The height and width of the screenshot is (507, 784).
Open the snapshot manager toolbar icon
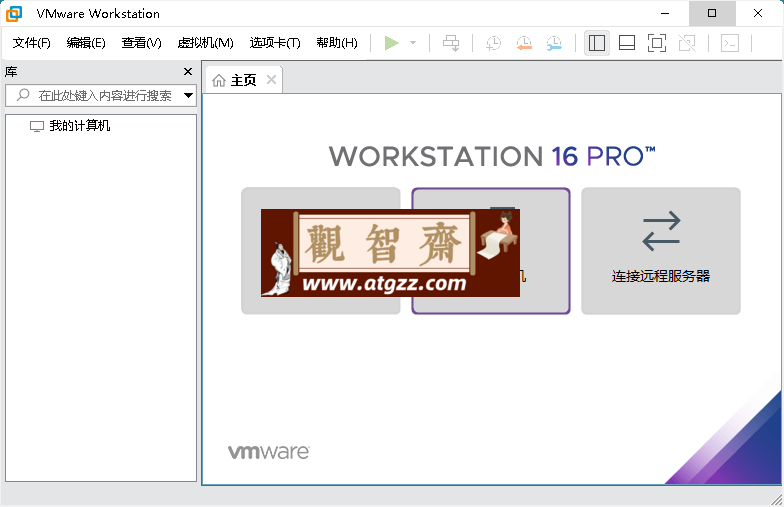click(x=554, y=43)
